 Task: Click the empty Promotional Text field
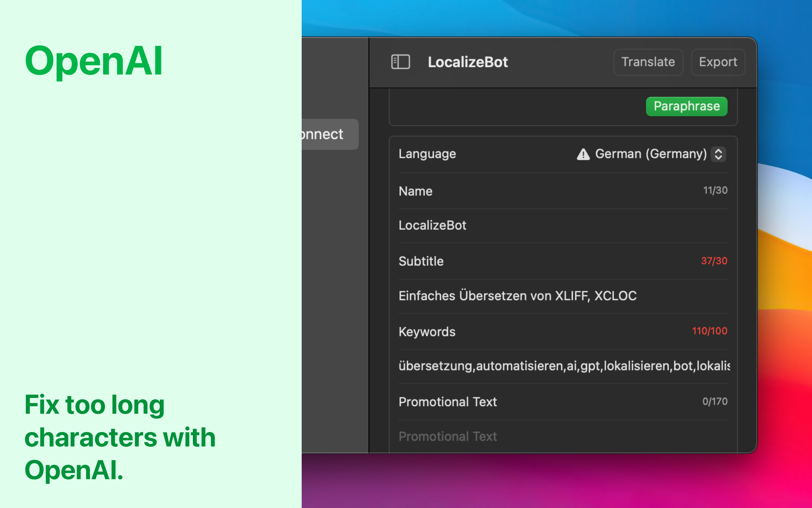pos(563,436)
